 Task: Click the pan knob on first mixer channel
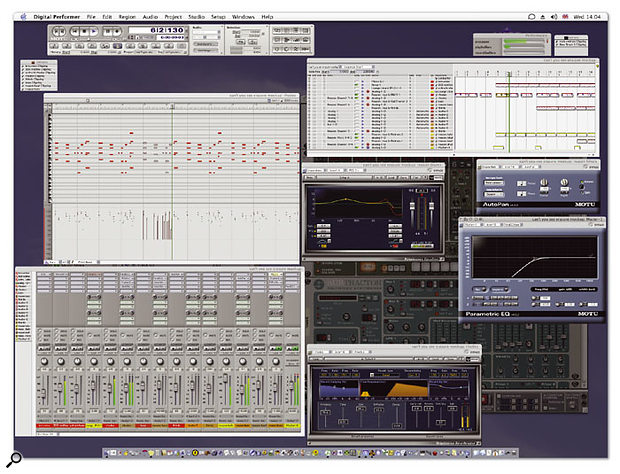coord(44,361)
